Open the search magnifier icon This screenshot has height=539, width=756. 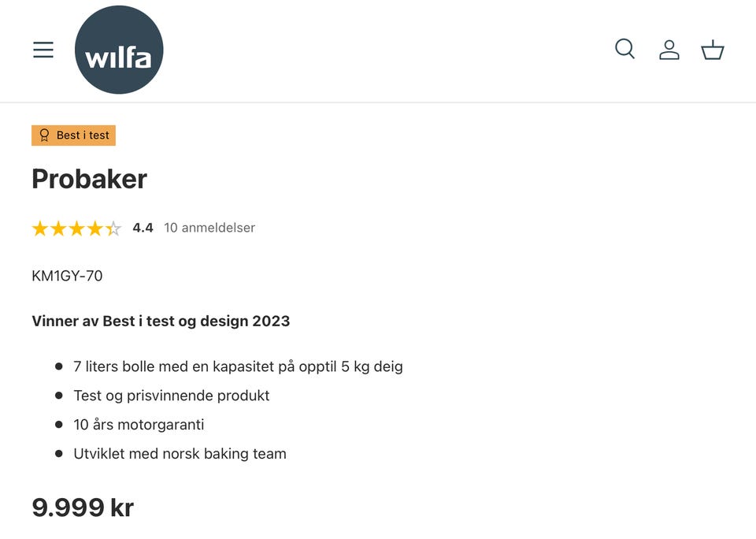tap(624, 49)
